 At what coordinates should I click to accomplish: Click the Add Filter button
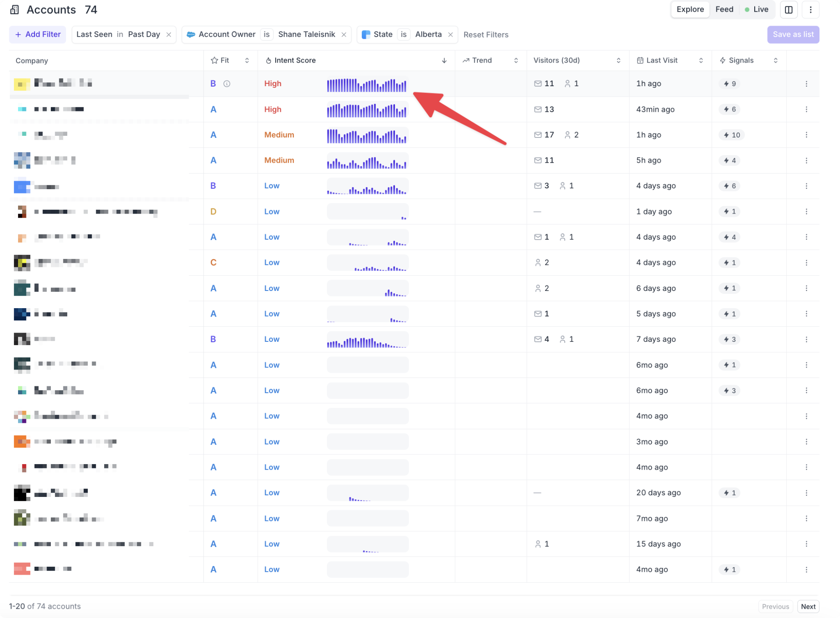(38, 34)
